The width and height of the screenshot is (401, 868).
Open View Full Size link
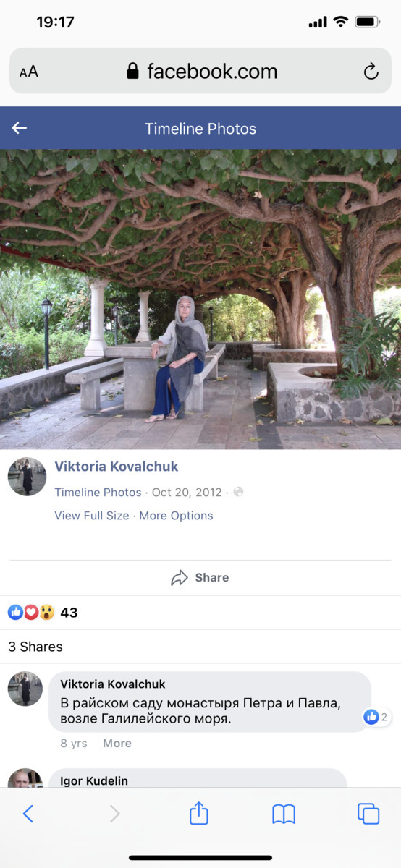[x=92, y=516]
